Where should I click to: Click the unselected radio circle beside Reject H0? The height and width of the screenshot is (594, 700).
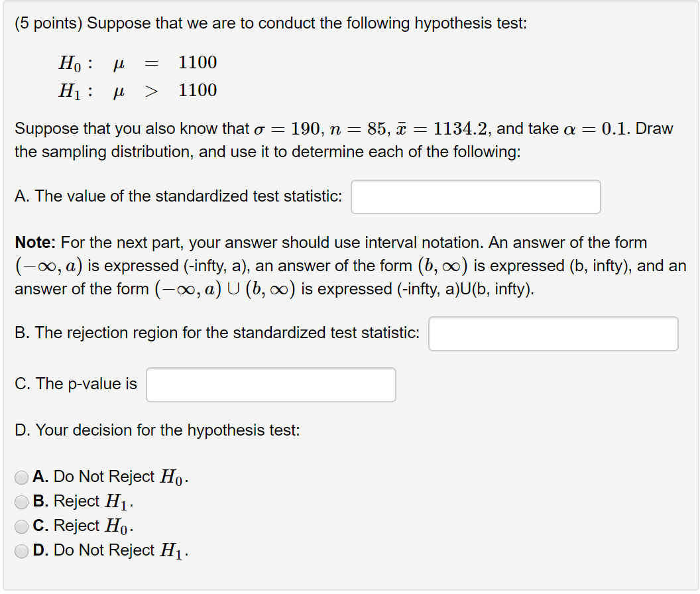[21, 526]
